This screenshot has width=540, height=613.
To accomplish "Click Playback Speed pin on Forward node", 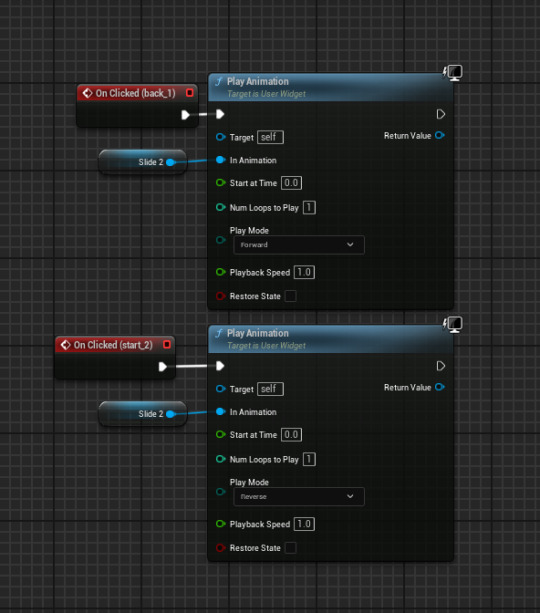I will pos(221,272).
